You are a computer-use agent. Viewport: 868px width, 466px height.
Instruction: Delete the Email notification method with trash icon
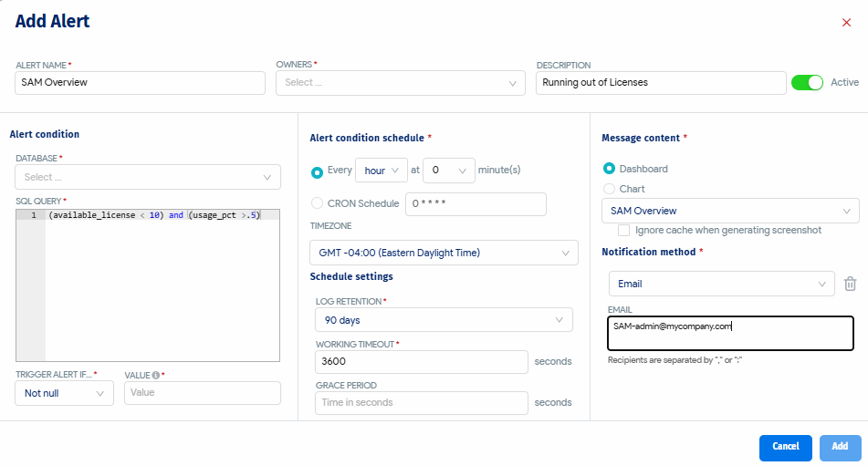pos(850,284)
